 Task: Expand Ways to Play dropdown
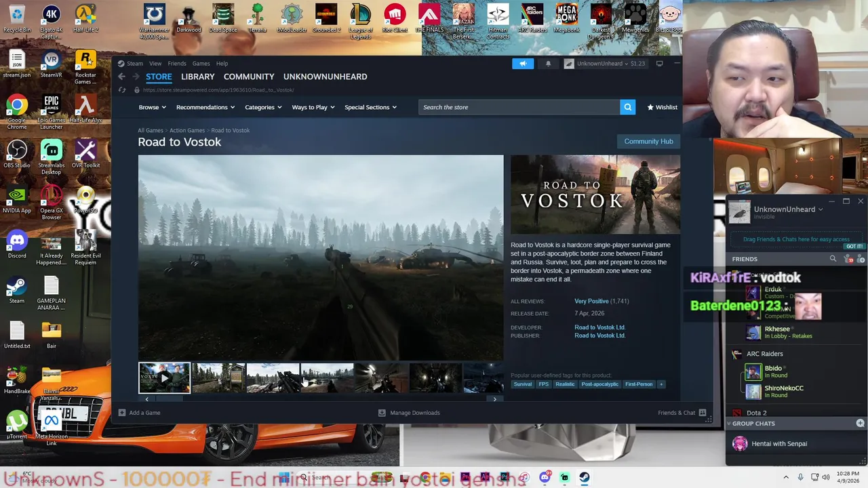313,107
